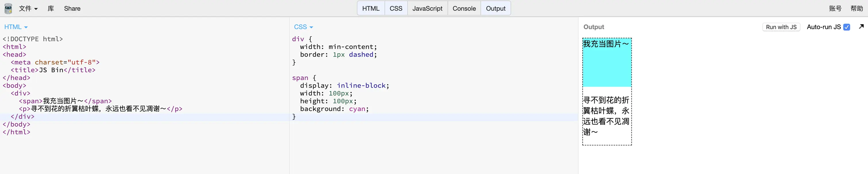Open the Share menu
The width and height of the screenshot is (868, 174).
click(x=72, y=8)
